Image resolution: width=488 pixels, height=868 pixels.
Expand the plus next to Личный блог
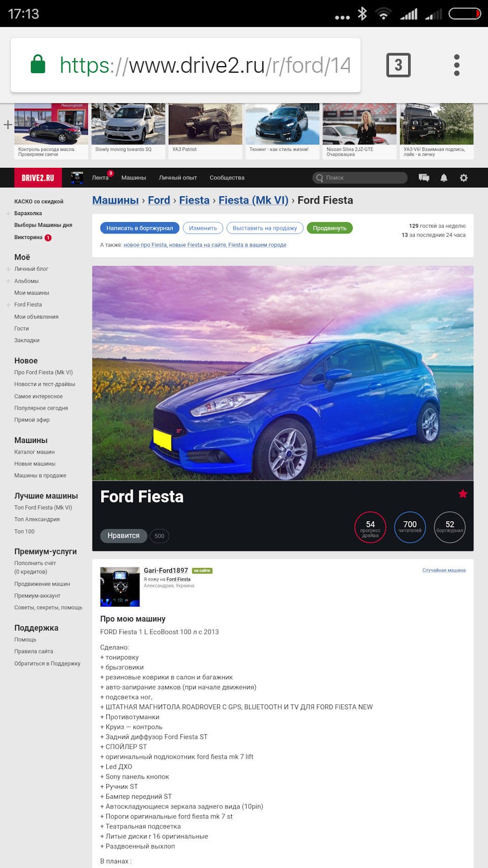point(8,269)
